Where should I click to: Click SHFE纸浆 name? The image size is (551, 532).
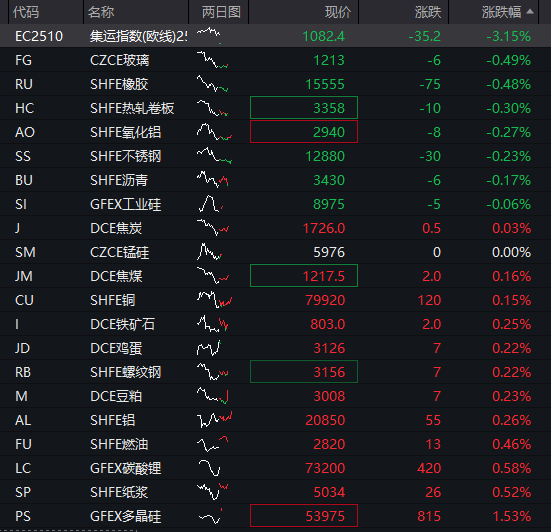pyautogui.click(x=119, y=493)
